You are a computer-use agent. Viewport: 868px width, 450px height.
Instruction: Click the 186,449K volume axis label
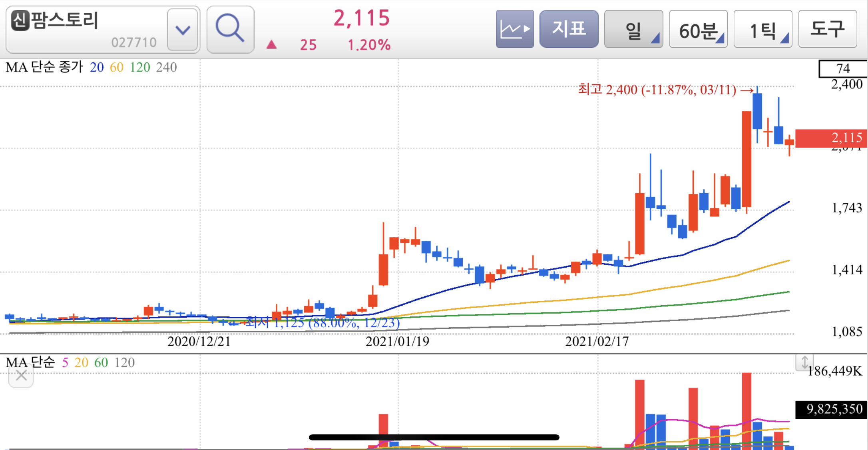pos(835,371)
